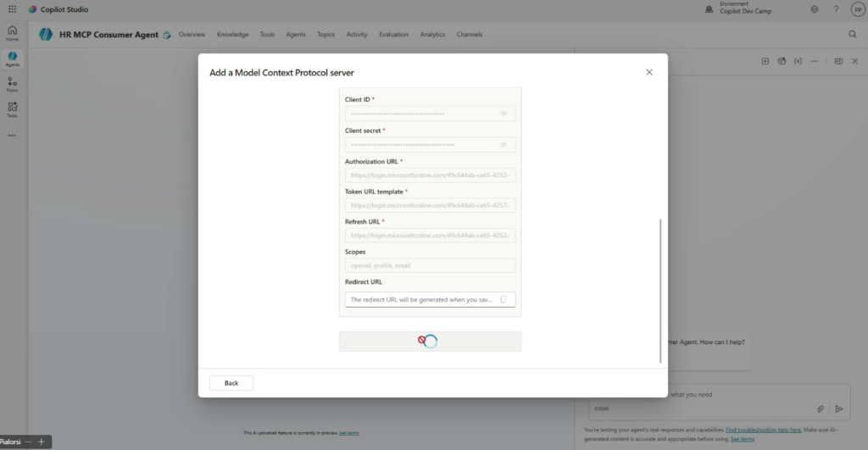
Task: Open Settings gear in the header
Action: (x=815, y=9)
